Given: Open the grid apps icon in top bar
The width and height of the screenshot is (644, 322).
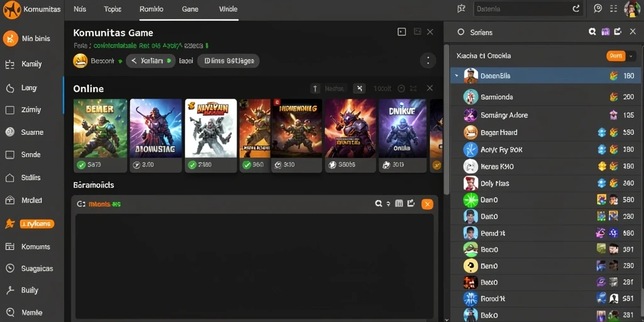Looking at the screenshot, I should [614, 9].
